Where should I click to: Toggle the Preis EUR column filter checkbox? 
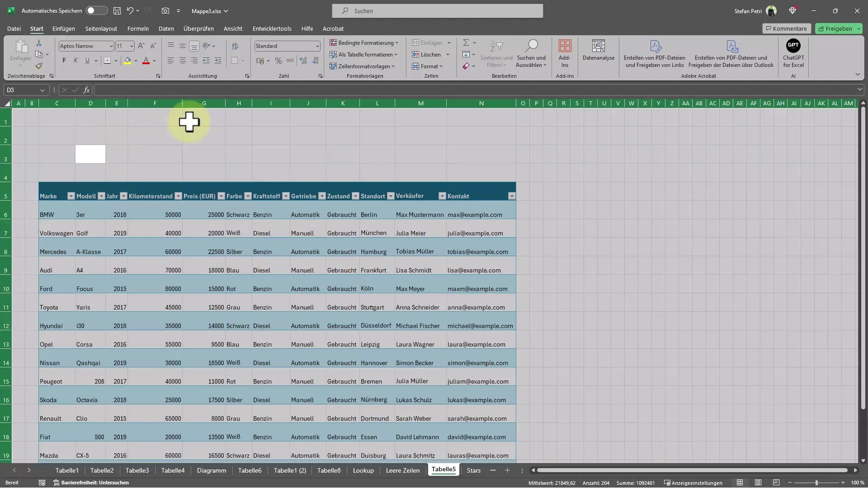tap(221, 196)
